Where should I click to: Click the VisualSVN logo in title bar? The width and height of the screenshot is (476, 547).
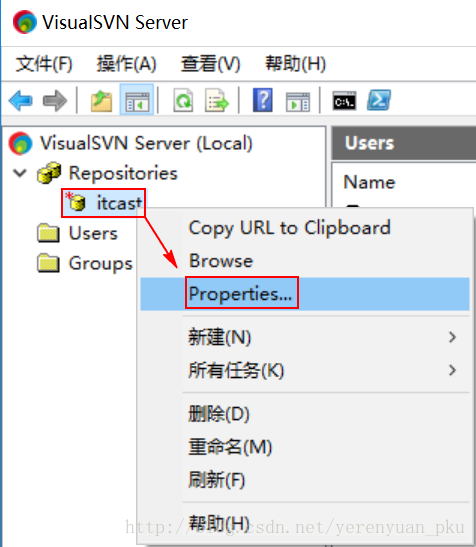pos(25,22)
